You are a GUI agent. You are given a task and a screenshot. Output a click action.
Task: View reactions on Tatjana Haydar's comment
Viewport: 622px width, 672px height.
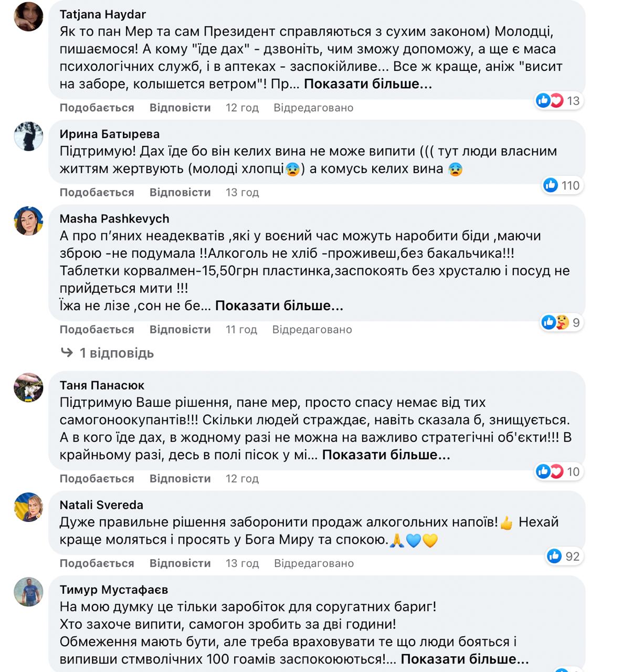pyautogui.click(x=558, y=100)
